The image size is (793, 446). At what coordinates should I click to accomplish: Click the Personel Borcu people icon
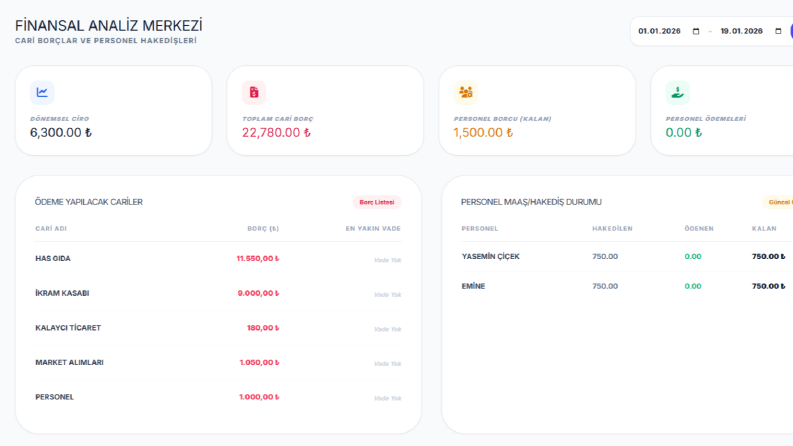point(466,93)
